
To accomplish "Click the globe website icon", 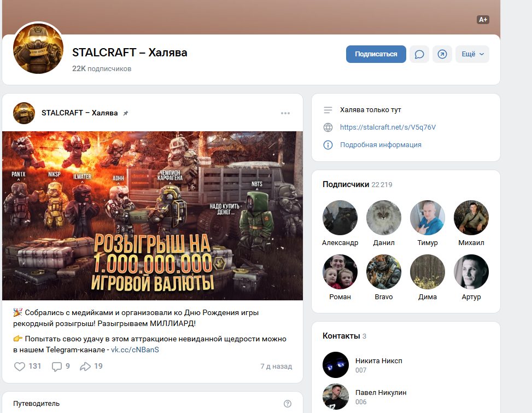I will click(x=328, y=127).
